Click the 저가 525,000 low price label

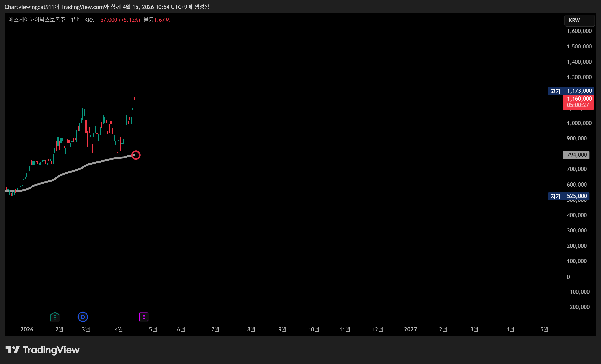[568, 196]
